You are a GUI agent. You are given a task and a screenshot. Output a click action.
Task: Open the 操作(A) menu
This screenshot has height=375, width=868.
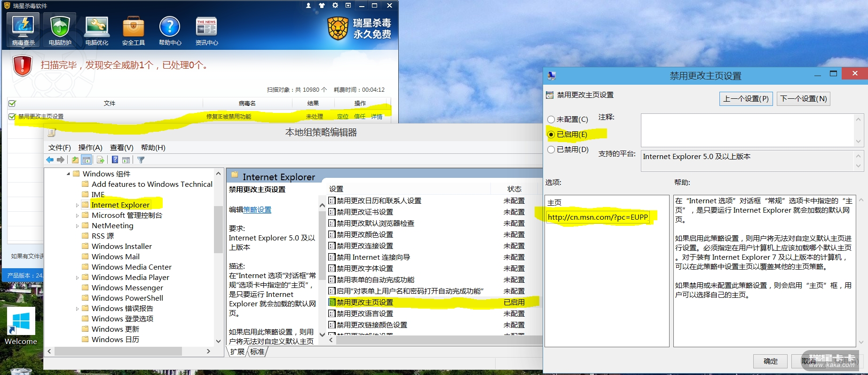90,148
